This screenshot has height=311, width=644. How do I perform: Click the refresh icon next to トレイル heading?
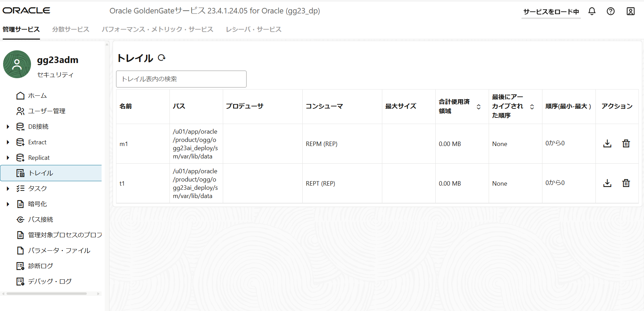pyautogui.click(x=162, y=58)
